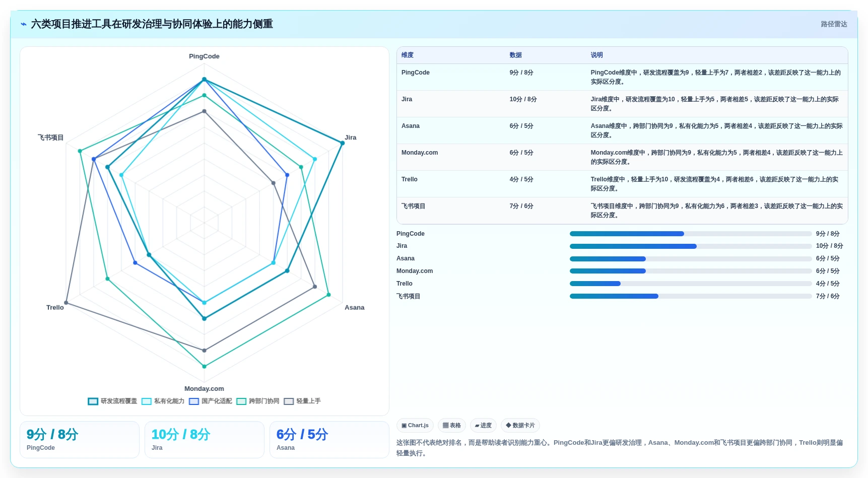The height and width of the screenshot is (478, 868).
Task: Click the Trello progress bar
Action: point(691,284)
